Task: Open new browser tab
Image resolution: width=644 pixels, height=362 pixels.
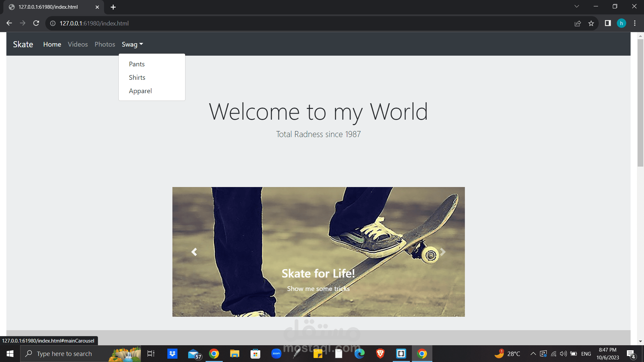Action: [113, 7]
